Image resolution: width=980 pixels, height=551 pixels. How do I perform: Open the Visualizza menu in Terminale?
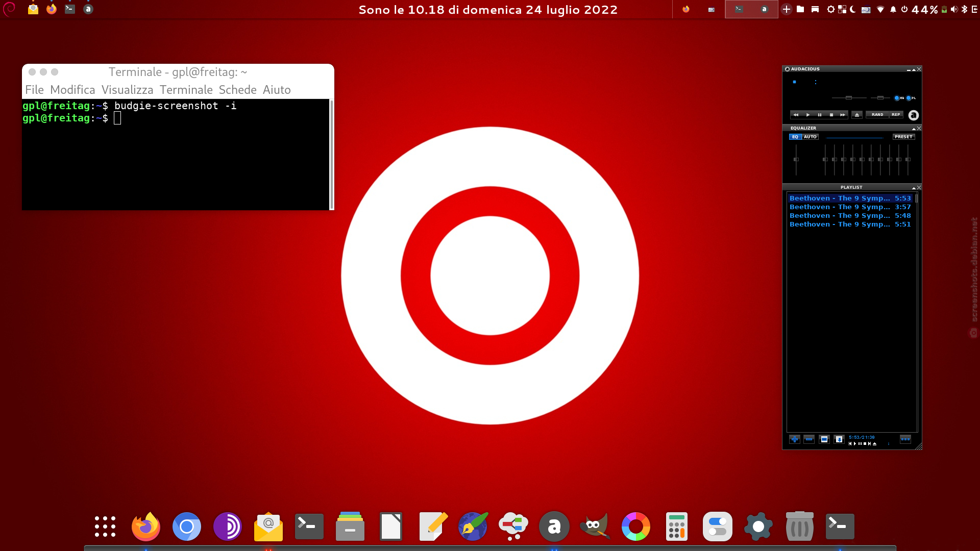pos(127,90)
